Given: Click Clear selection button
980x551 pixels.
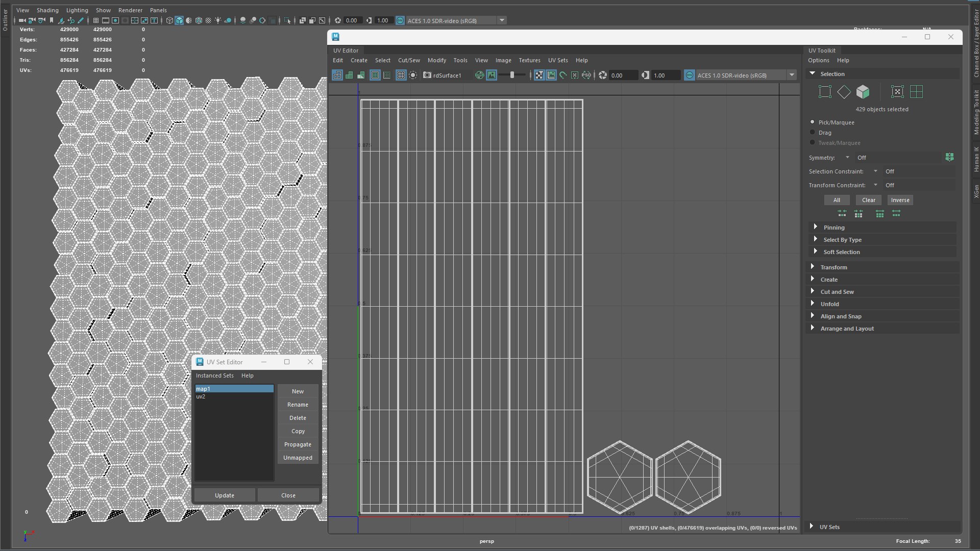Looking at the screenshot, I should click(868, 199).
